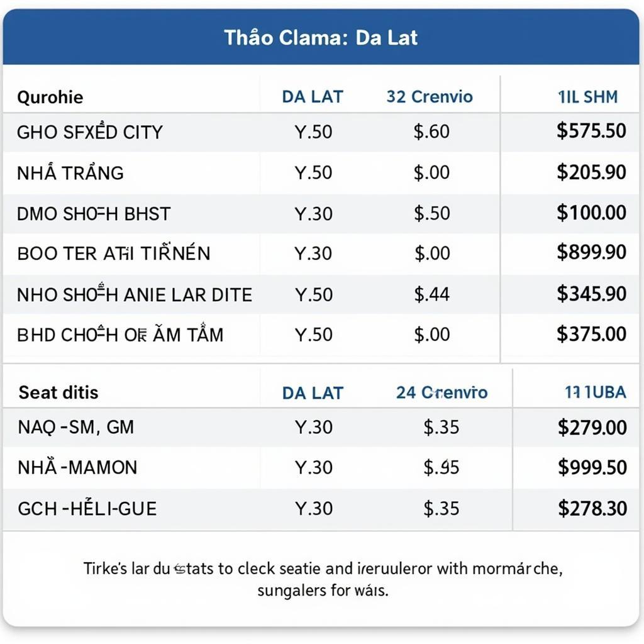Select the $999.50 price
Viewport: 644px width, 644px height.
tap(592, 467)
